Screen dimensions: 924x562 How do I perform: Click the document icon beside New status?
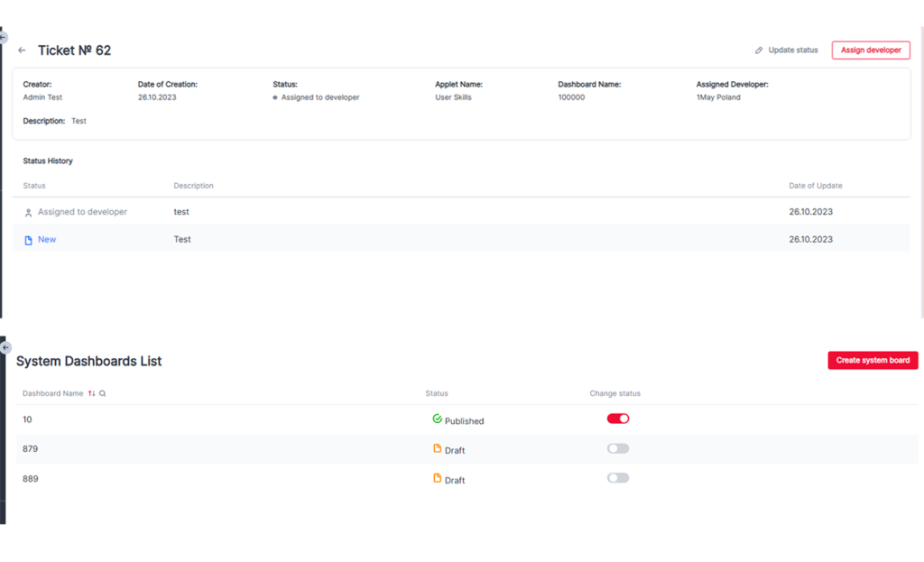[28, 240]
